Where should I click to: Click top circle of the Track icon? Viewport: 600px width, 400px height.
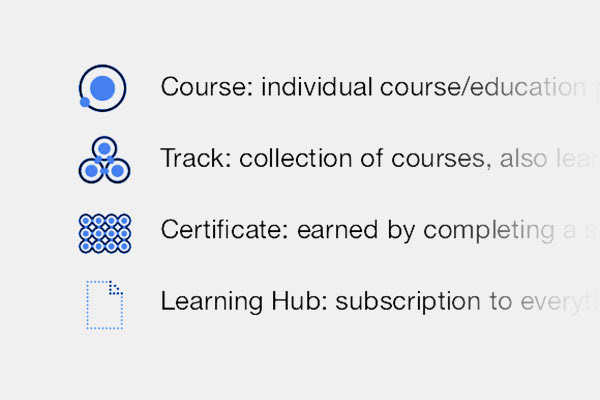(x=104, y=149)
